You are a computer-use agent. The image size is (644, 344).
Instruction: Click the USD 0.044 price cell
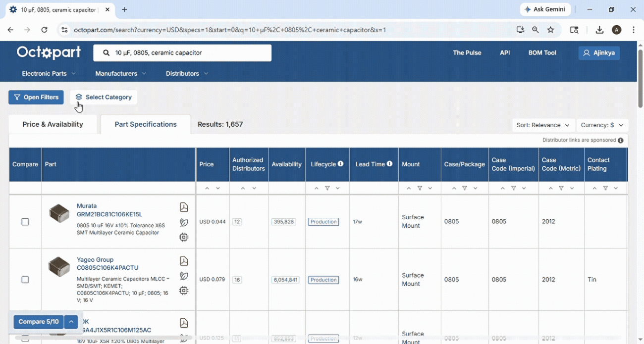coord(213,222)
